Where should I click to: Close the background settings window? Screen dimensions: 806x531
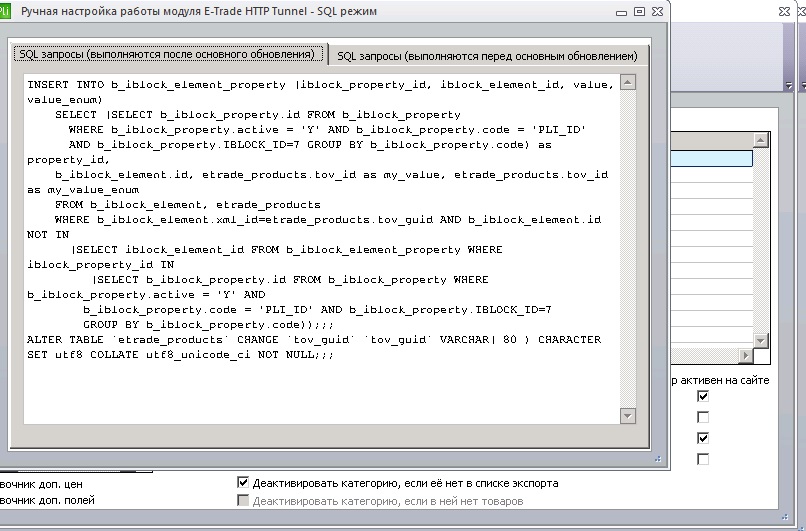click(784, 11)
